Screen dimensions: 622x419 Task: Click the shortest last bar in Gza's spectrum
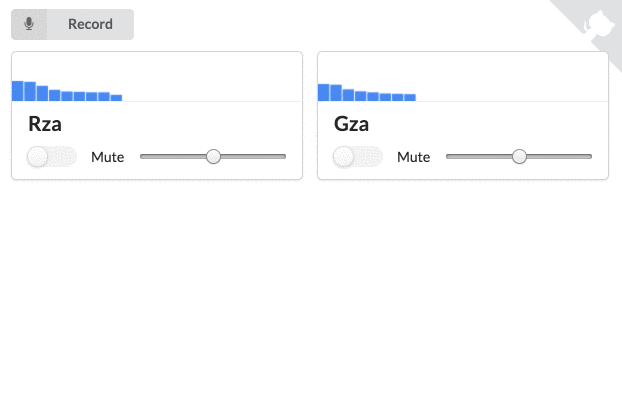pyautogui.click(x=410, y=98)
